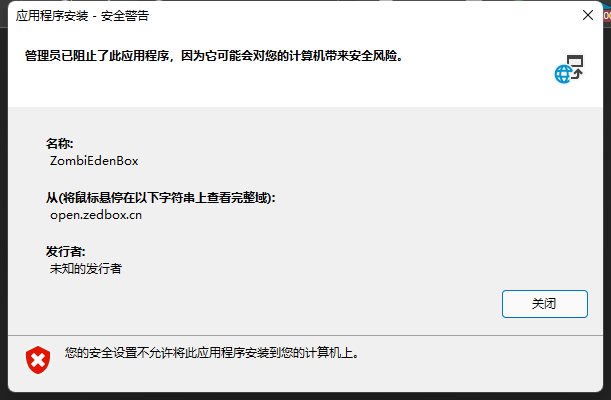The height and width of the screenshot is (400, 611).
Task: Click the empty gray area left of 关闭
Action: (273, 304)
